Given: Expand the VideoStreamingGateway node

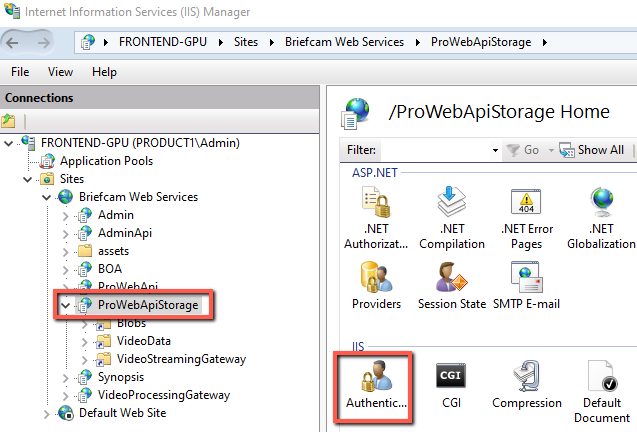Looking at the screenshot, I should (x=84, y=359).
